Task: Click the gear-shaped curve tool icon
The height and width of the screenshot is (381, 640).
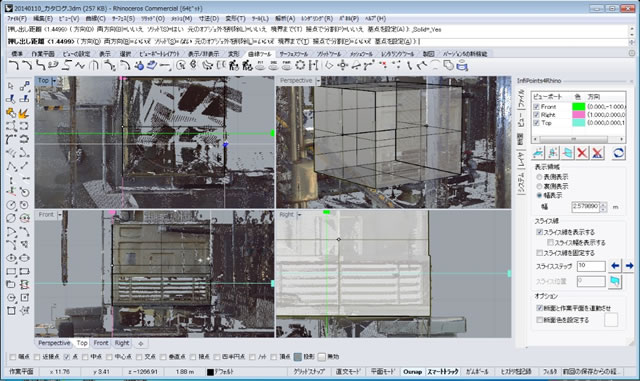Action: (300, 65)
